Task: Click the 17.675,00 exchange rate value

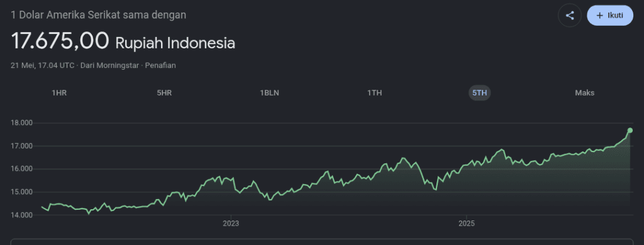Action: 60,41
